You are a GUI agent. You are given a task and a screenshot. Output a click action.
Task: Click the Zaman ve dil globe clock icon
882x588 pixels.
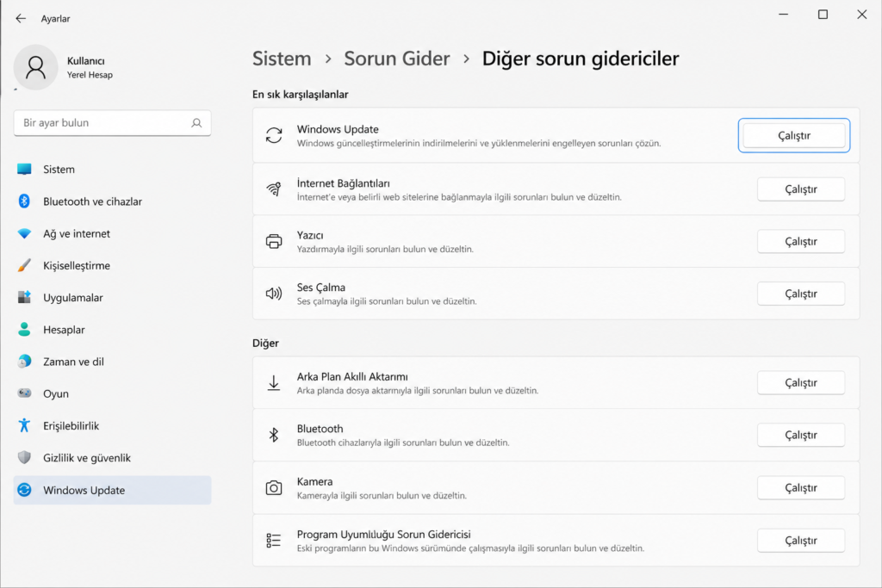click(24, 362)
